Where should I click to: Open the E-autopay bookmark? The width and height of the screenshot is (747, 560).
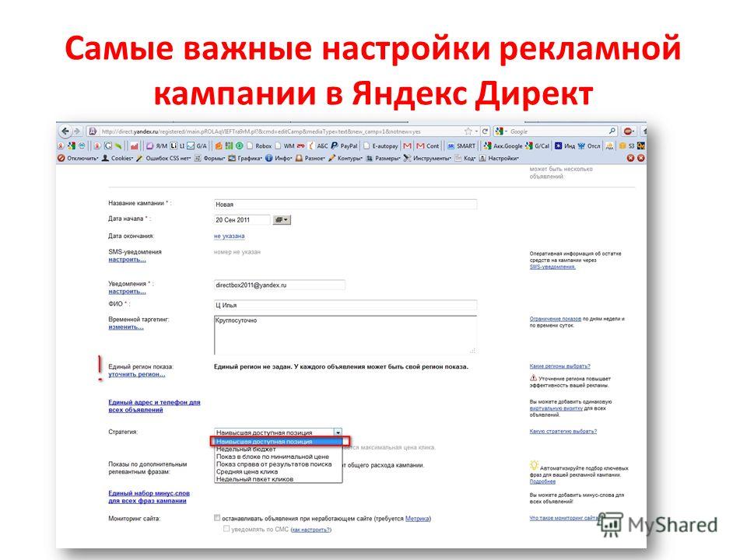(381, 145)
